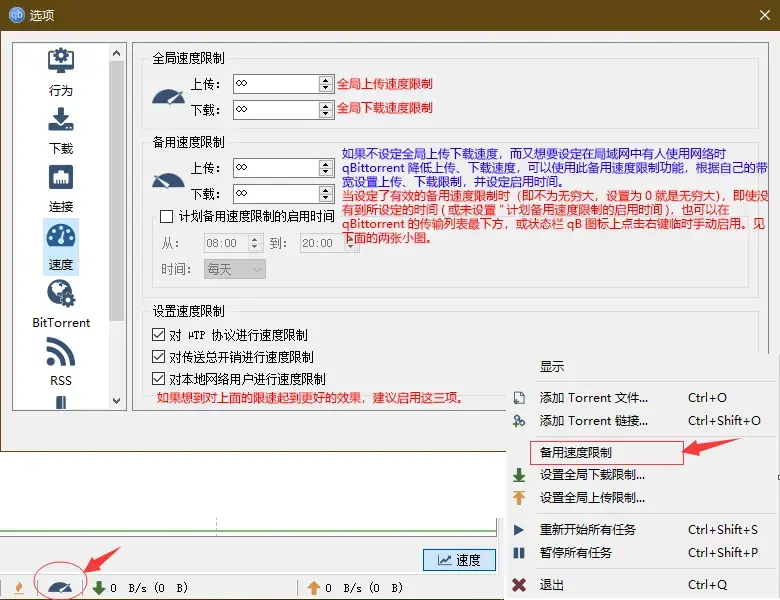Open the 下载 (Downloads) settings icon
Screen dimensions: 780x600
click(61, 119)
